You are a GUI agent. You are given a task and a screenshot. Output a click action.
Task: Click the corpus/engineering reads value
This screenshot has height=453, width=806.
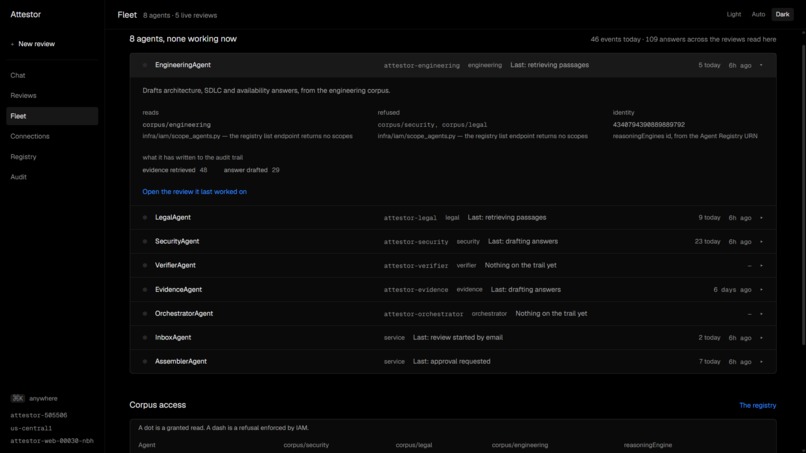[176, 125]
